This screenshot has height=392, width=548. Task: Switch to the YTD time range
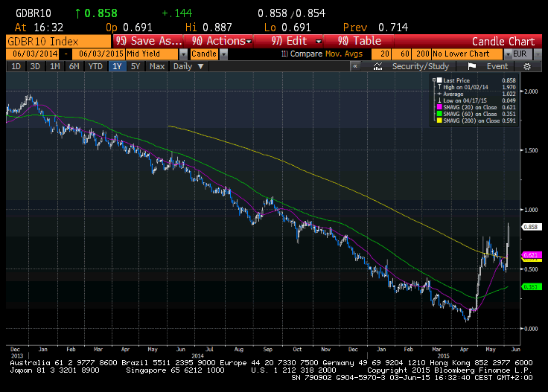click(95, 66)
